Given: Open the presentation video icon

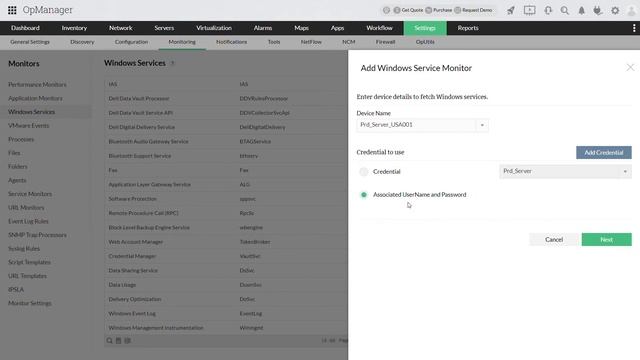Looking at the screenshot, I should (x=529, y=11).
